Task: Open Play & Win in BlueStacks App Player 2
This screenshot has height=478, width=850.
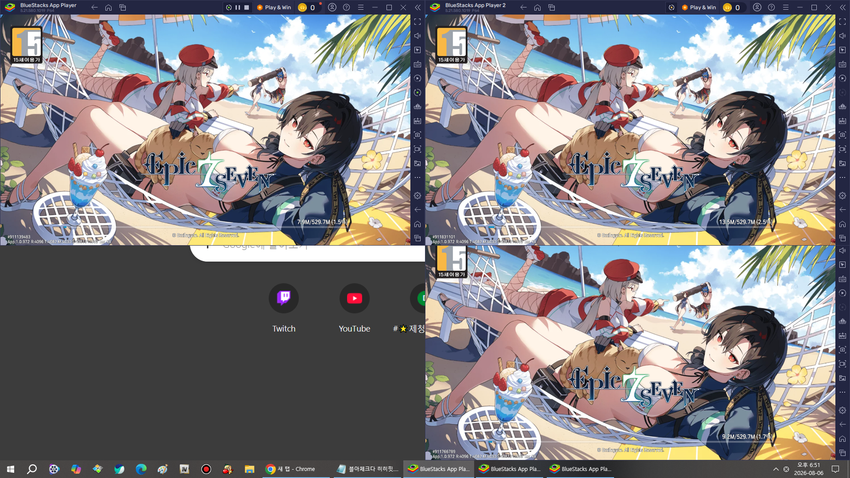Action: pos(699,8)
